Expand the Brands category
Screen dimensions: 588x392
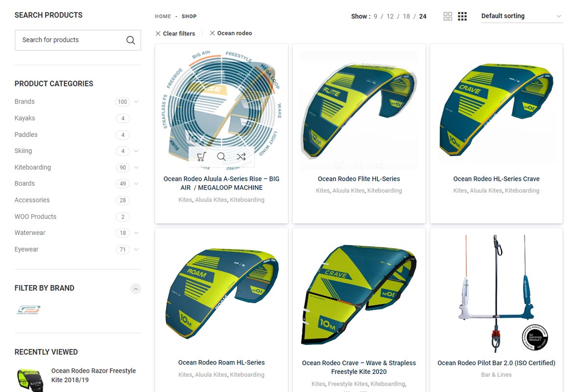pos(136,102)
